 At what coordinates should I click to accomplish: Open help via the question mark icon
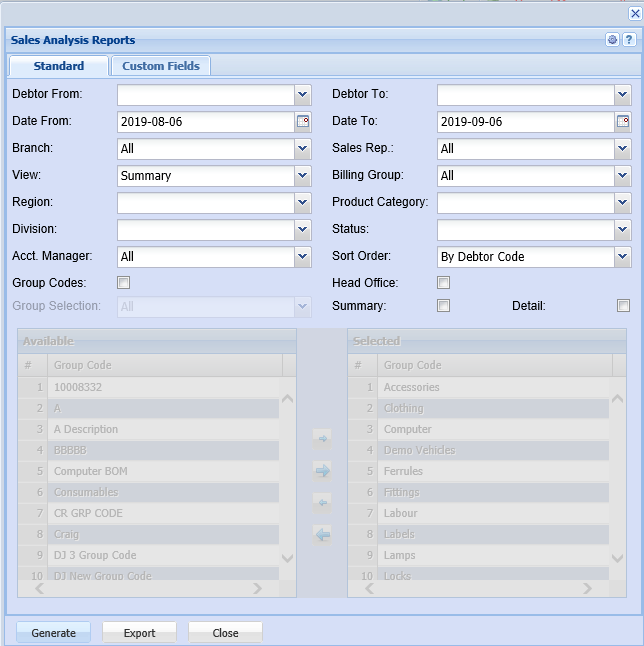(628, 40)
